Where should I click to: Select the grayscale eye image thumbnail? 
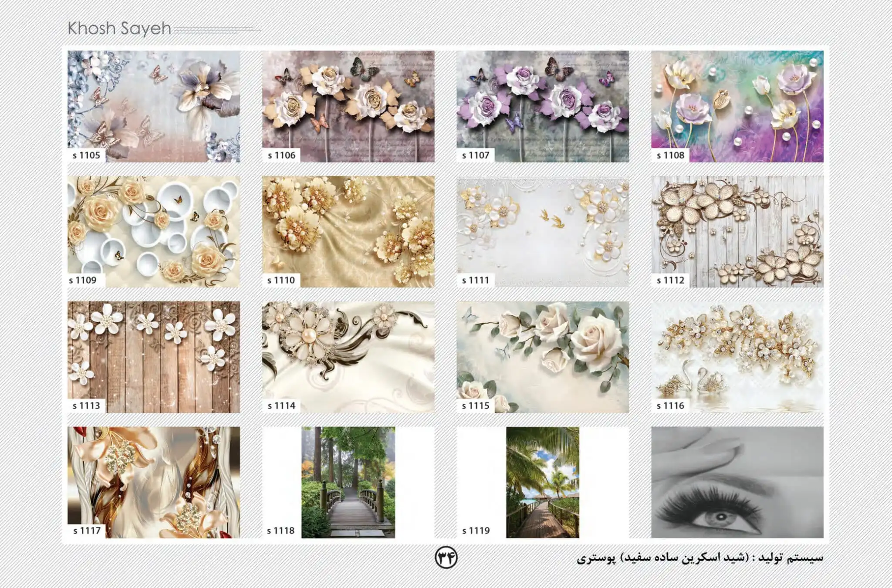click(x=737, y=482)
